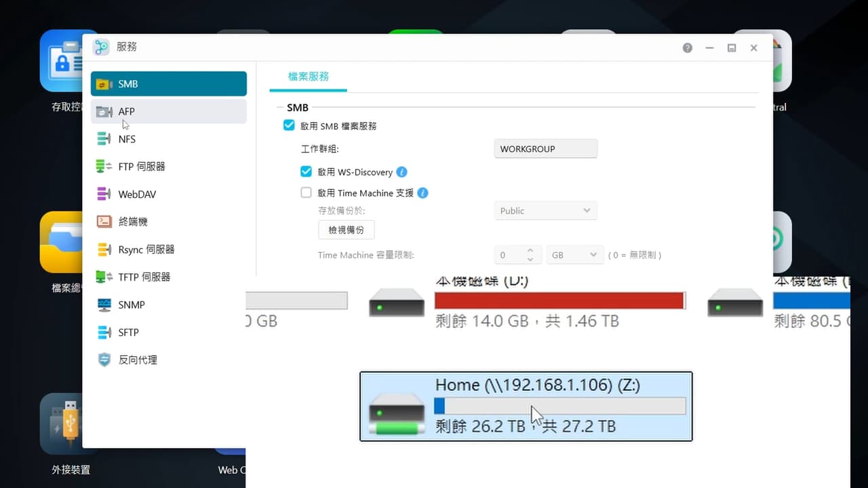Click the SMB sidebar icon

pos(104,84)
